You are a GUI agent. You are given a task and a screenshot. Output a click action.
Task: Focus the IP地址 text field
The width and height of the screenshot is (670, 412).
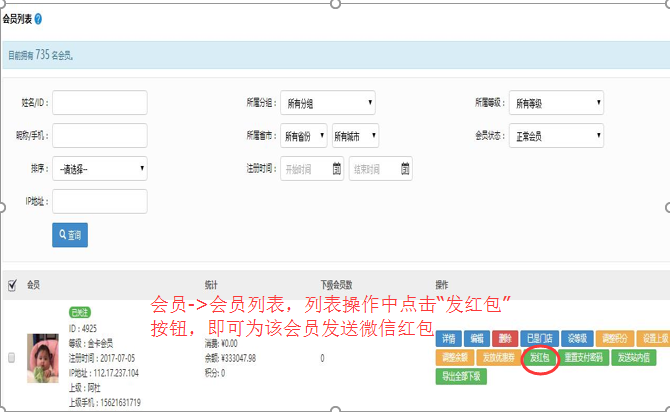pos(100,201)
